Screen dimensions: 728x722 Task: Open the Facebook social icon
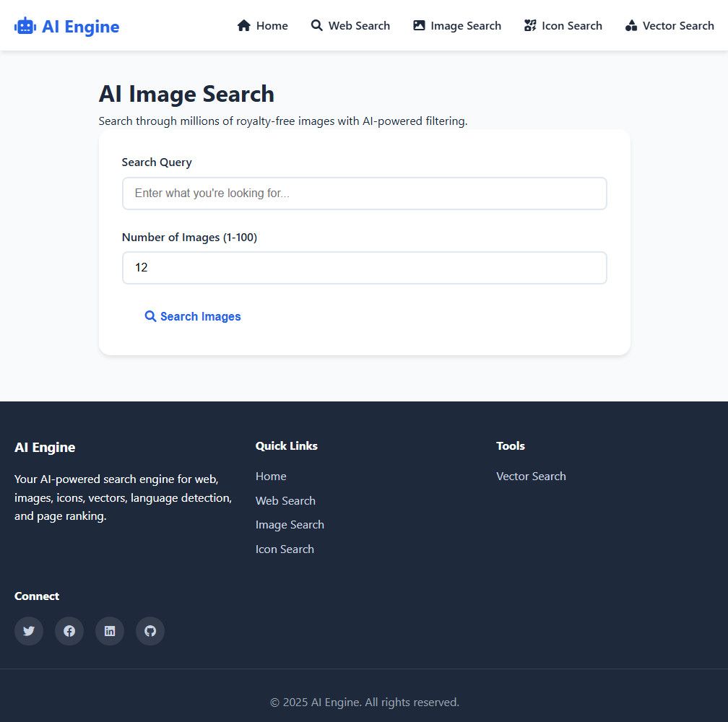(x=69, y=631)
